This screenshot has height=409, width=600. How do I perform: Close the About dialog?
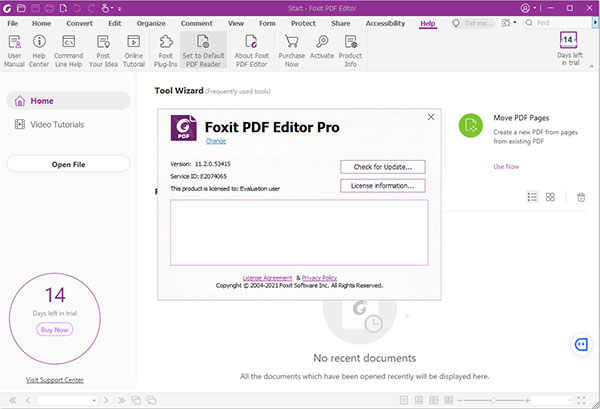pyautogui.click(x=431, y=117)
